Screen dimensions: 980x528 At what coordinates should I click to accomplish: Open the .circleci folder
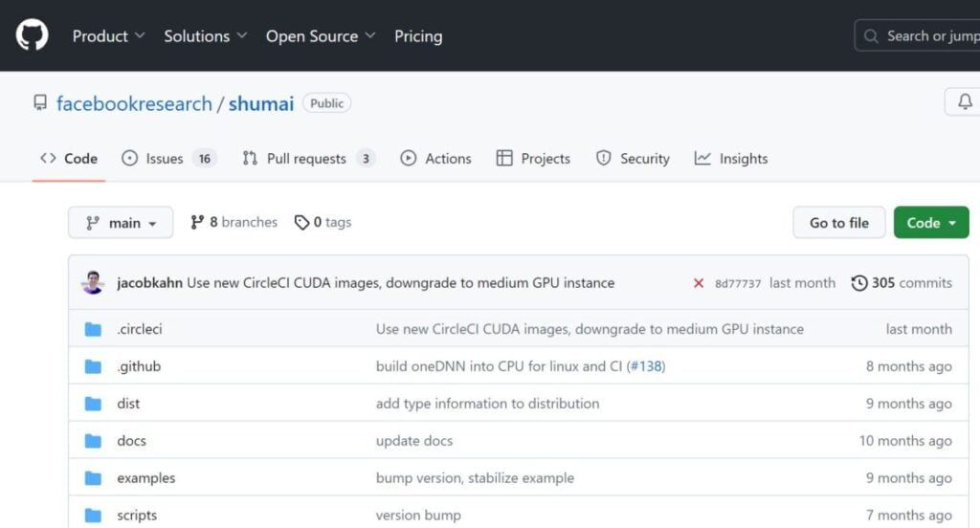140,329
